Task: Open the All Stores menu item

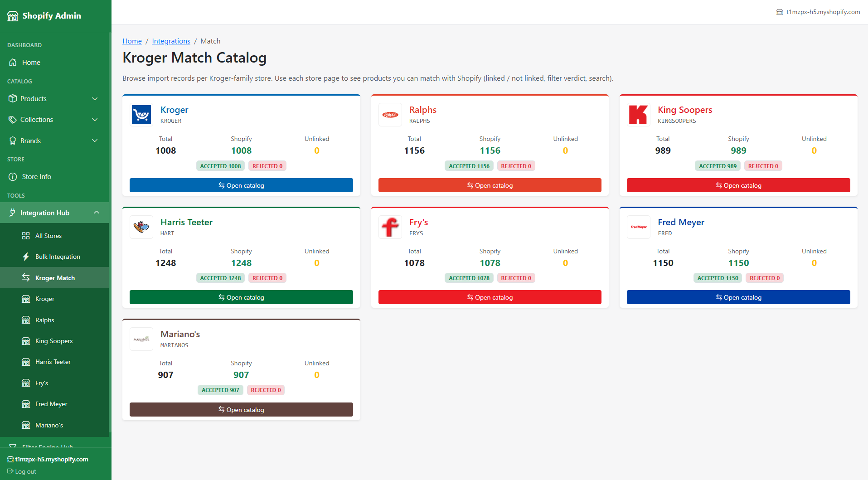Action: click(54, 236)
